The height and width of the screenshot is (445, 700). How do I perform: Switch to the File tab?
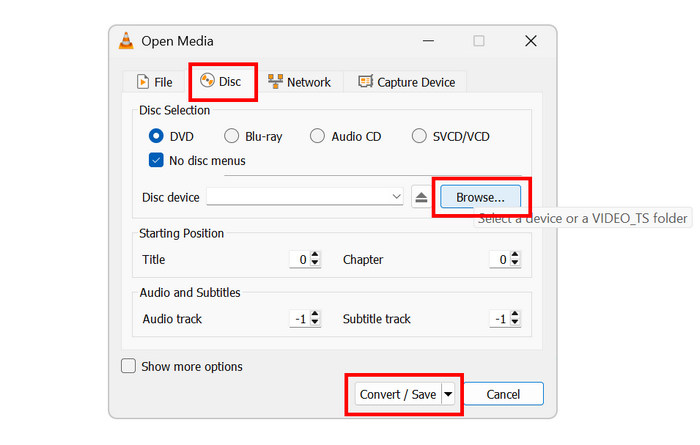(154, 82)
